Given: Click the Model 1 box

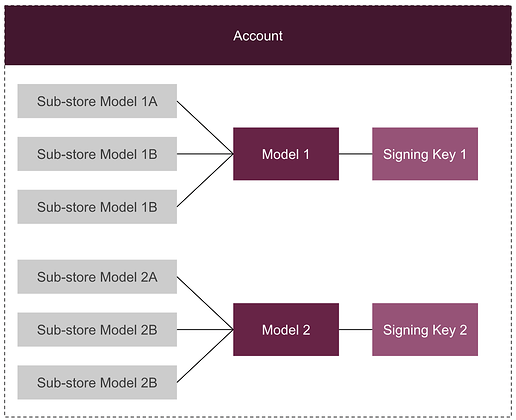Looking at the screenshot, I should coord(286,154).
